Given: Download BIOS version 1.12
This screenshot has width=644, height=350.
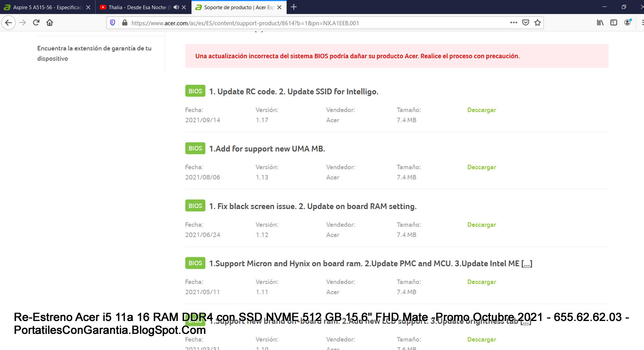Looking at the screenshot, I should 481,225.
